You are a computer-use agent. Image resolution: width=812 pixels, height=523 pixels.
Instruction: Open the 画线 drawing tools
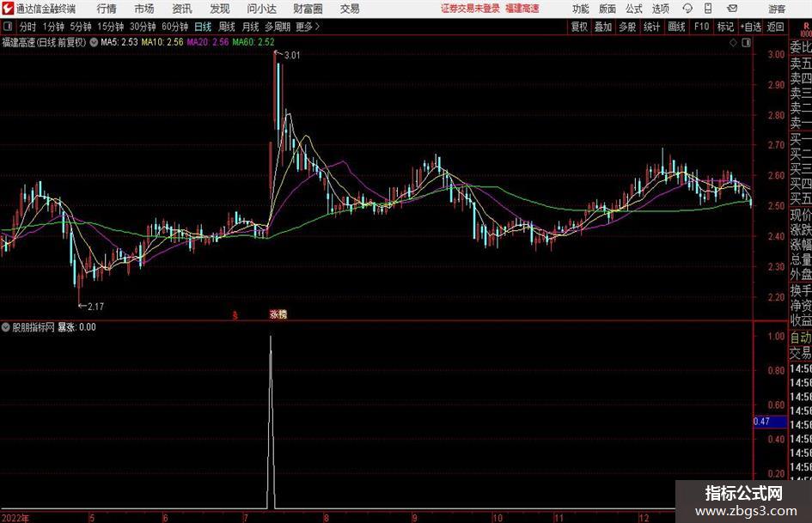[x=677, y=27]
